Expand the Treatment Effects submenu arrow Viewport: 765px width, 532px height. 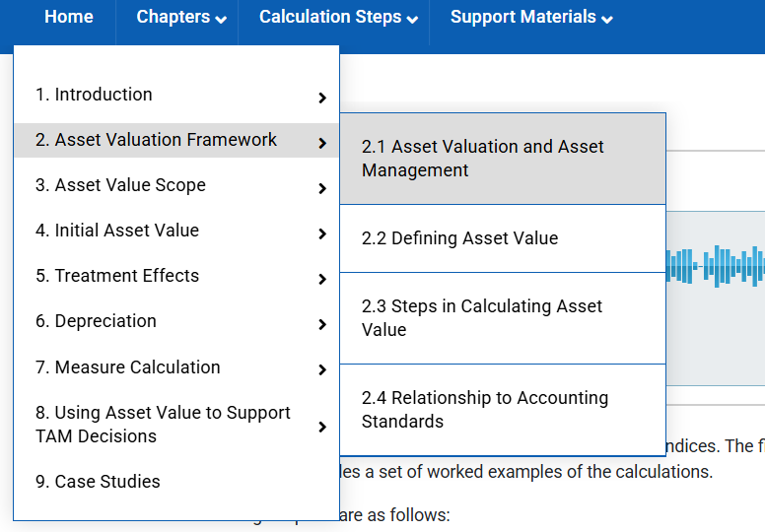pyautogui.click(x=322, y=280)
